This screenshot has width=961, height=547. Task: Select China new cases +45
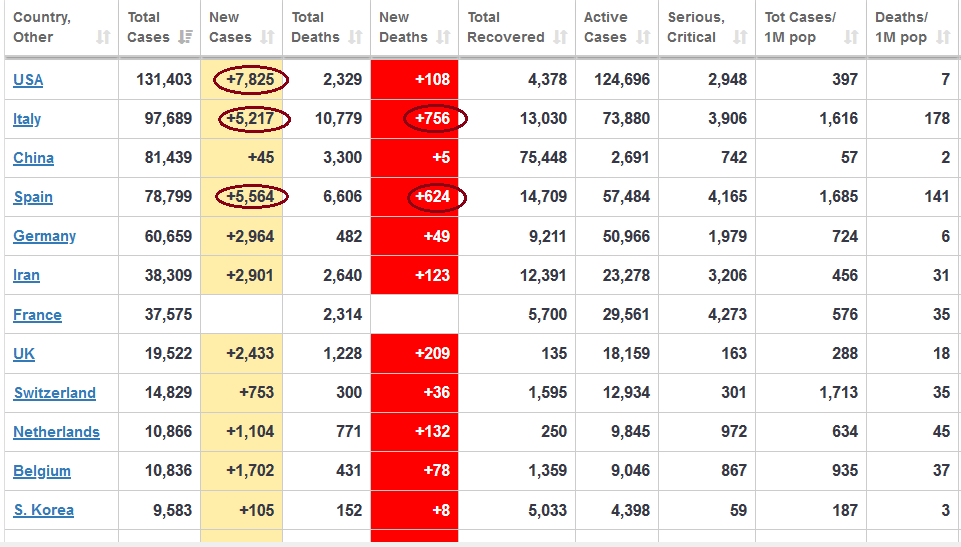tap(261, 158)
